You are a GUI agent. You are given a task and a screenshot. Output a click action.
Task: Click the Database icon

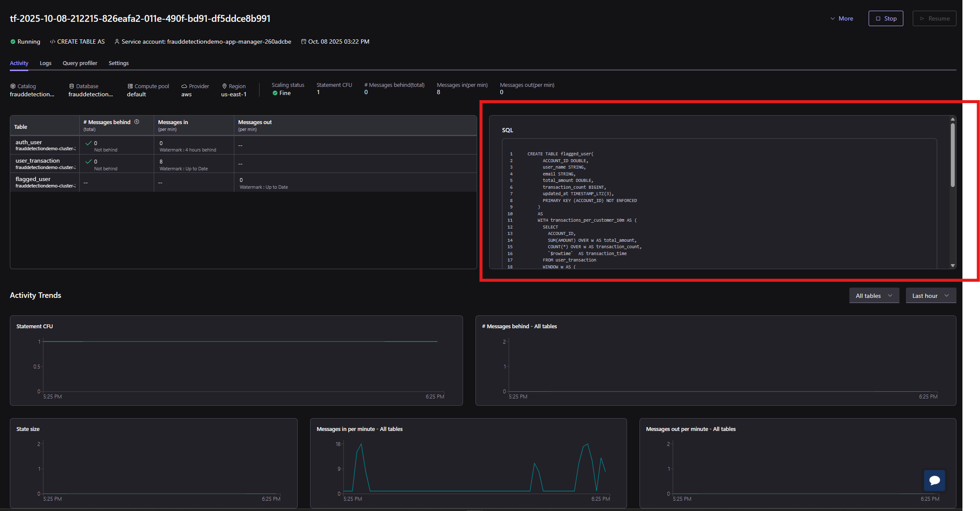click(72, 86)
